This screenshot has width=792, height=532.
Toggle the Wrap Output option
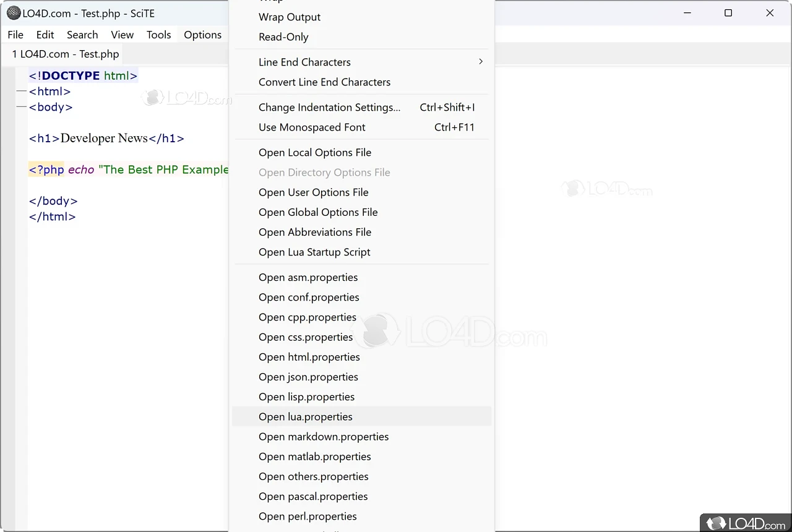[x=289, y=17]
